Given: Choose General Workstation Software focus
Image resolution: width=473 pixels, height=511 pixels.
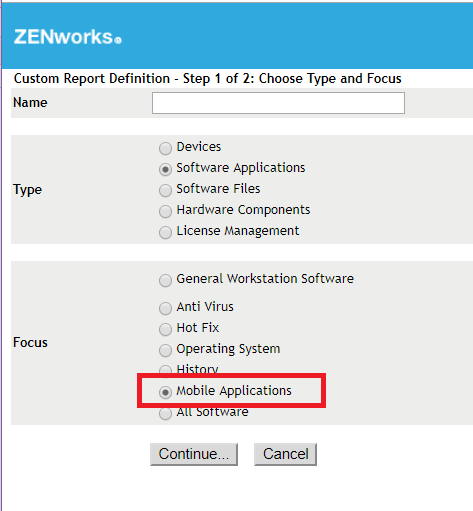Looking at the screenshot, I should [x=165, y=280].
